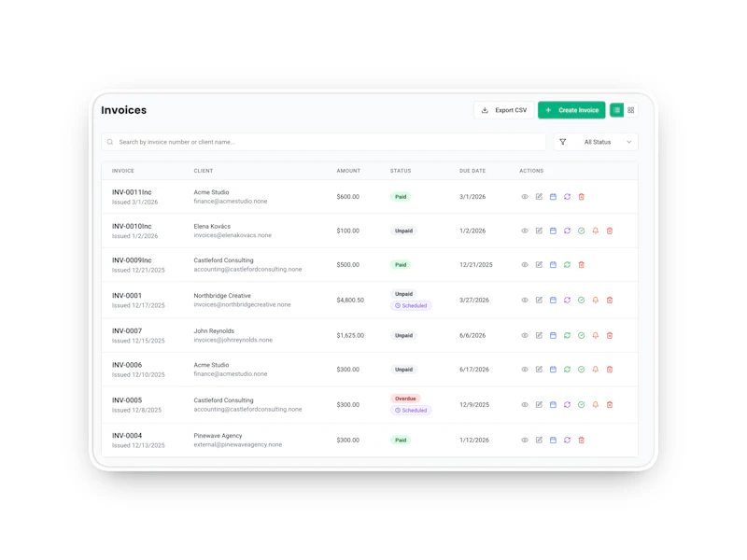Image resolution: width=747 pixels, height=560 pixels.
Task: View invoice INV-0010Inc with eye icon
Action: (x=525, y=231)
